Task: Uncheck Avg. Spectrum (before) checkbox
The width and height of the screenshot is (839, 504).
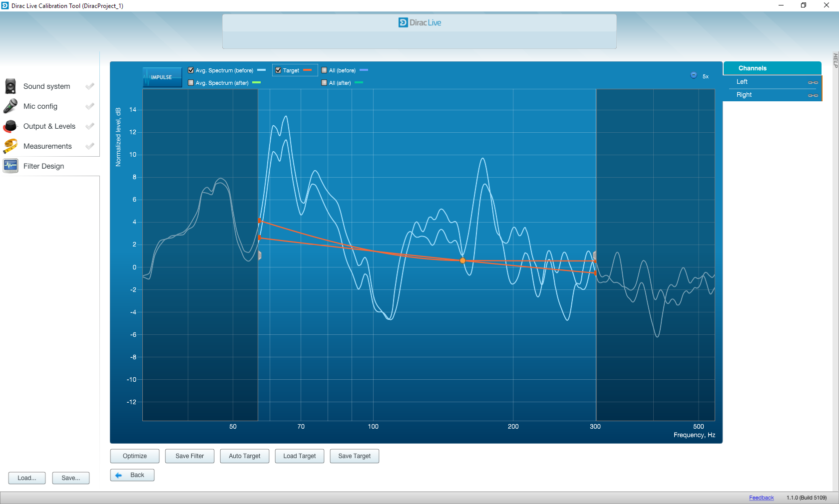Action: pyautogui.click(x=191, y=70)
